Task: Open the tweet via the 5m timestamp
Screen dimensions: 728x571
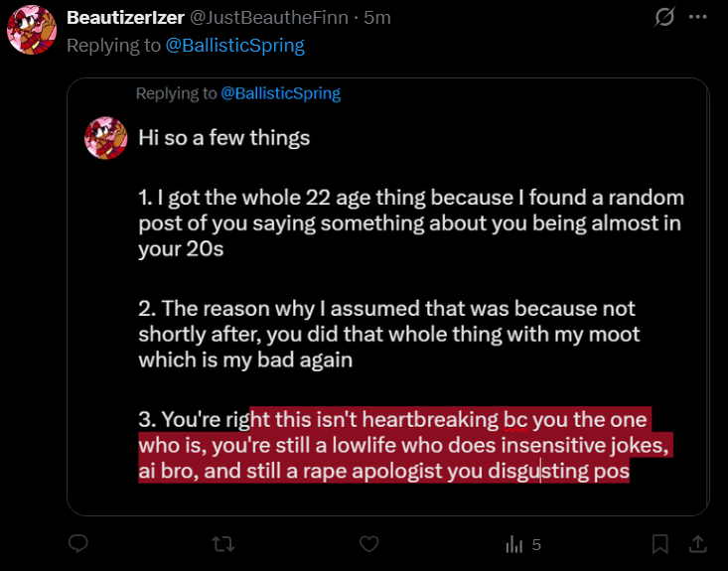Action: tap(377, 18)
